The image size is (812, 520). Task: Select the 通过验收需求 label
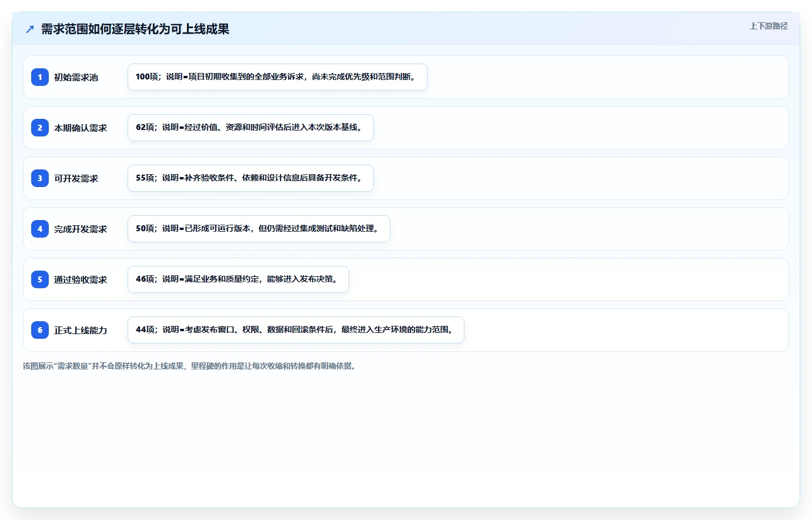click(x=81, y=279)
